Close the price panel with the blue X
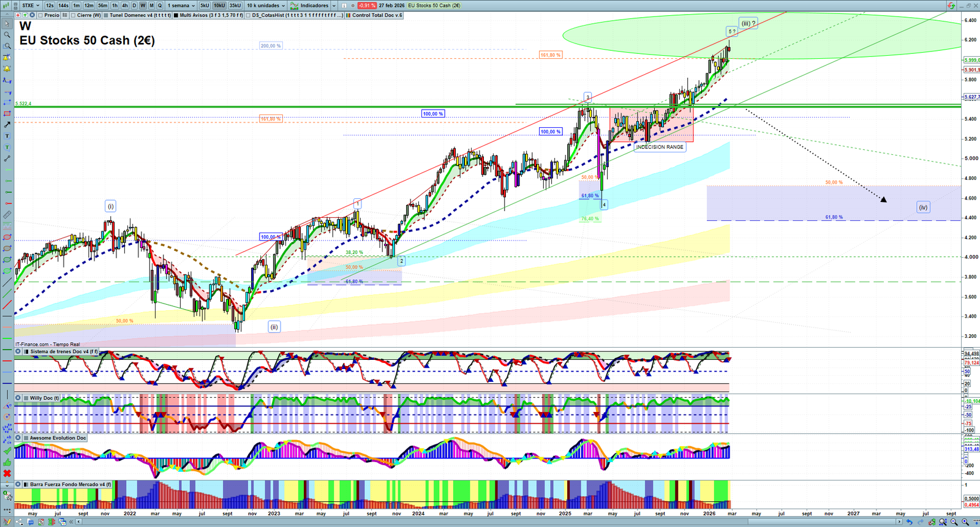The image size is (980, 527). click(32, 15)
